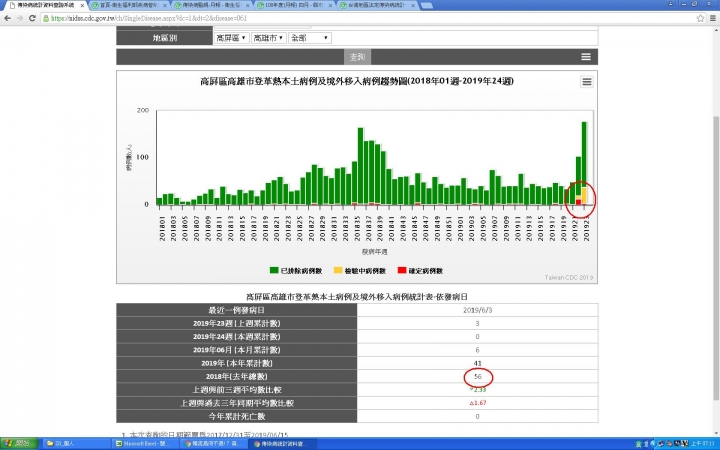Close the first browser tab

tap(82, 6)
